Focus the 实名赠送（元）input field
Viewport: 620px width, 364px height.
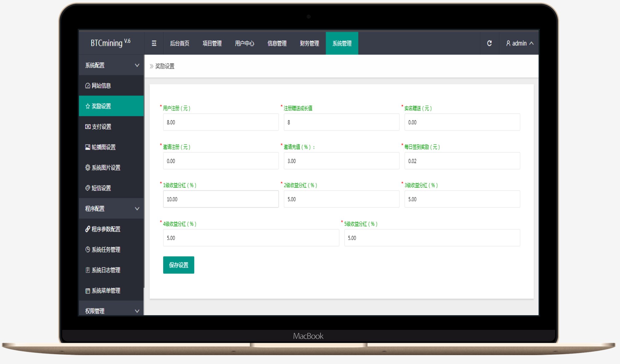pyautogui.click(x=462, y=122)
